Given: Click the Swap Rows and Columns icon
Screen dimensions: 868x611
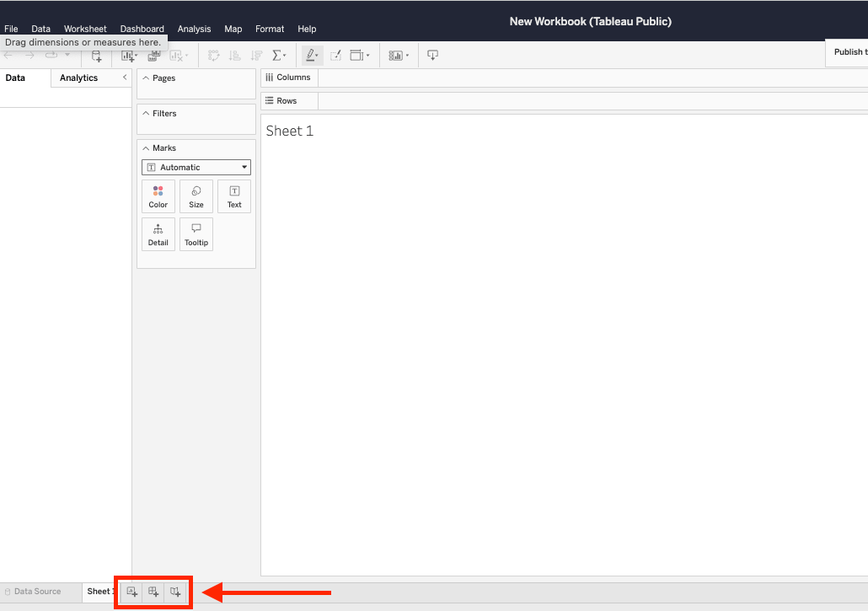Looking at the screenshot, I should 214,56.
